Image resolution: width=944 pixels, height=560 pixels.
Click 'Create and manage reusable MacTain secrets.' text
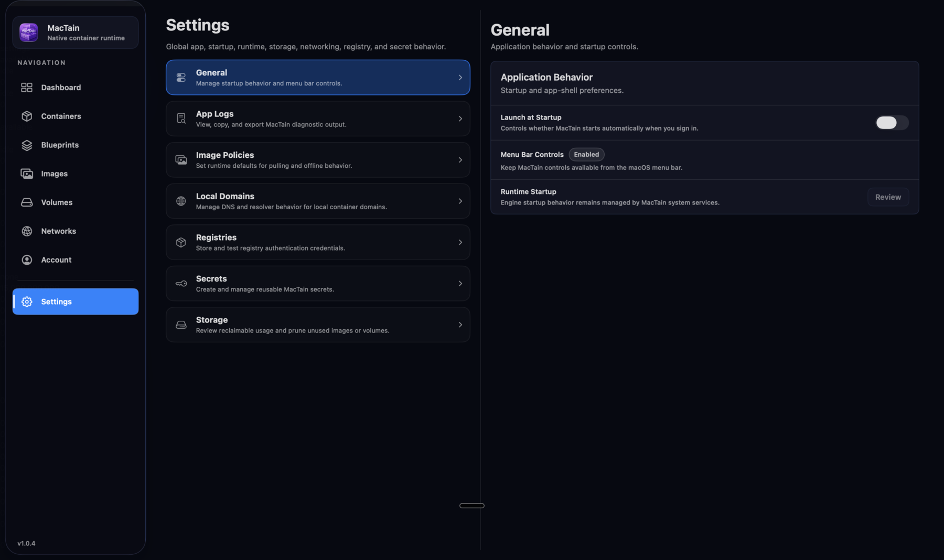point(265,289)
